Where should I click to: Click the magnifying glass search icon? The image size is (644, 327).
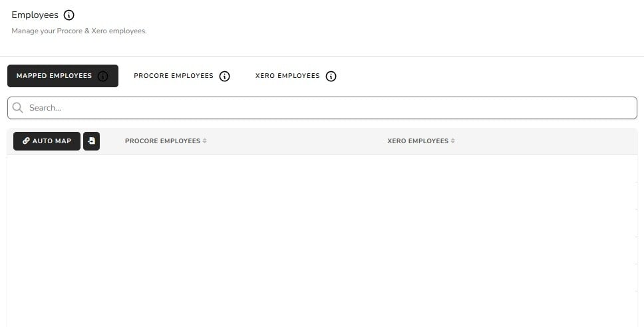18,108
